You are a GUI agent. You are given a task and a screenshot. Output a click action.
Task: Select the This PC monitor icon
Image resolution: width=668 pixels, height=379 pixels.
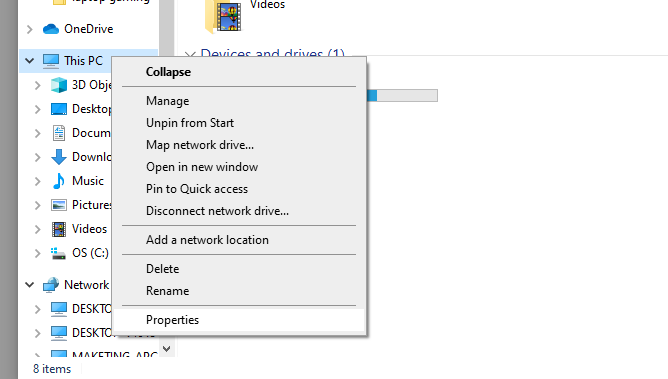point(51,61)
